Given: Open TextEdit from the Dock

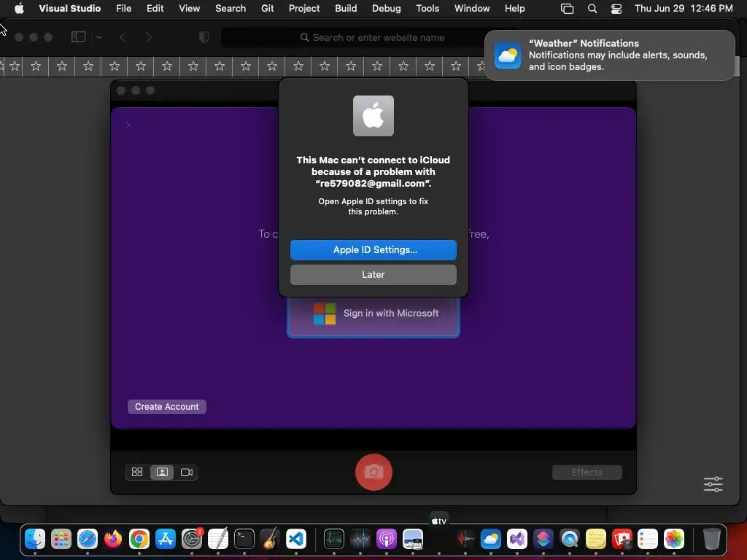Looking at the screenshot, I should tap(218, 539).
